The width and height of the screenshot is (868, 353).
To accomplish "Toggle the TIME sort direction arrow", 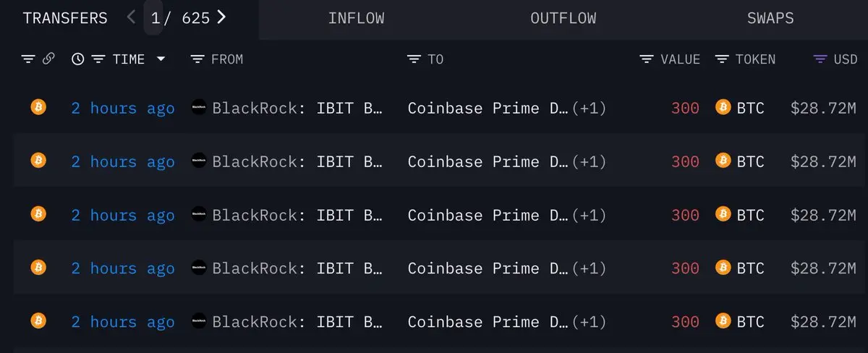I will coord(161,59).
